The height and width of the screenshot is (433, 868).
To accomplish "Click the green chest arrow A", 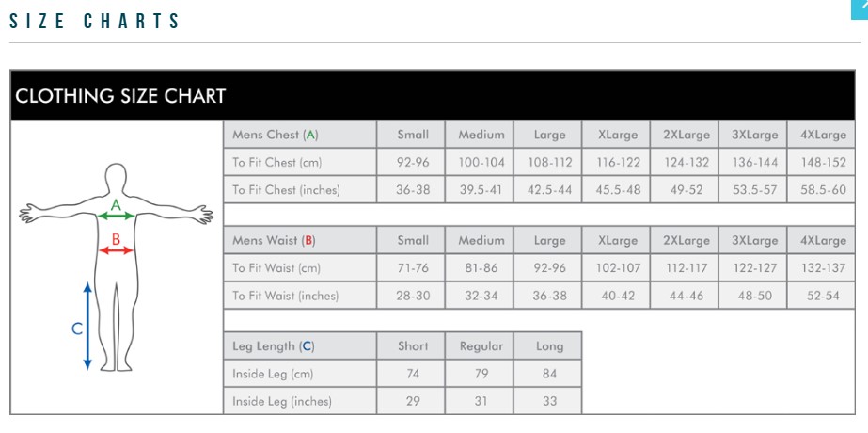I will point(117,216).
